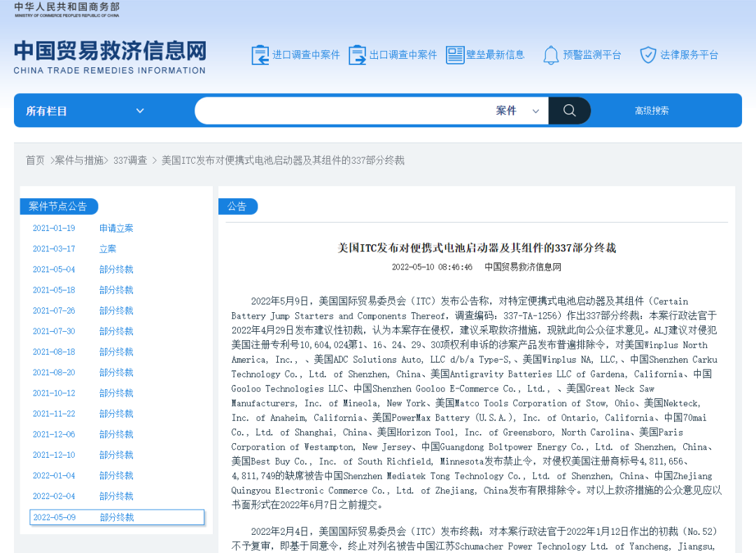Image resolution: width=756 pixels, height=553 pixels.
Task: Open 337调查 breadcrumb link
Action: click(x=130, y=160)
